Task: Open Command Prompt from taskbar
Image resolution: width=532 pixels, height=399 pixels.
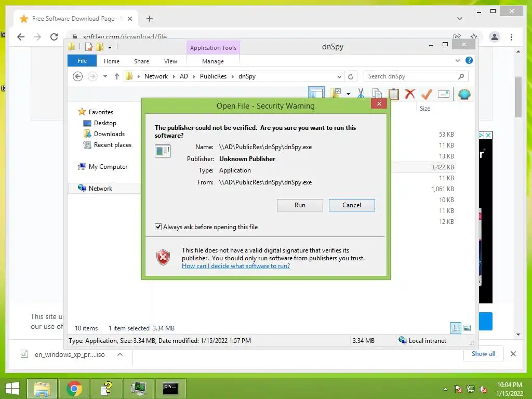Action: (x=170, y=388)
